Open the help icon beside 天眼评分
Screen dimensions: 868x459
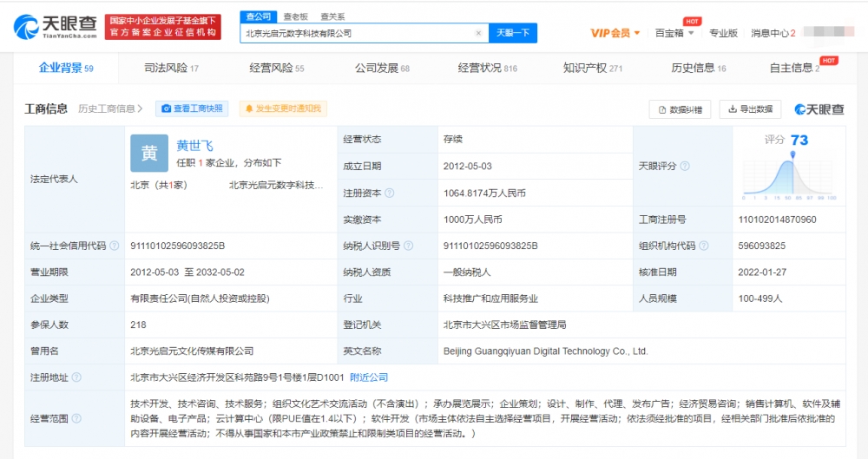tap(685, 166)
